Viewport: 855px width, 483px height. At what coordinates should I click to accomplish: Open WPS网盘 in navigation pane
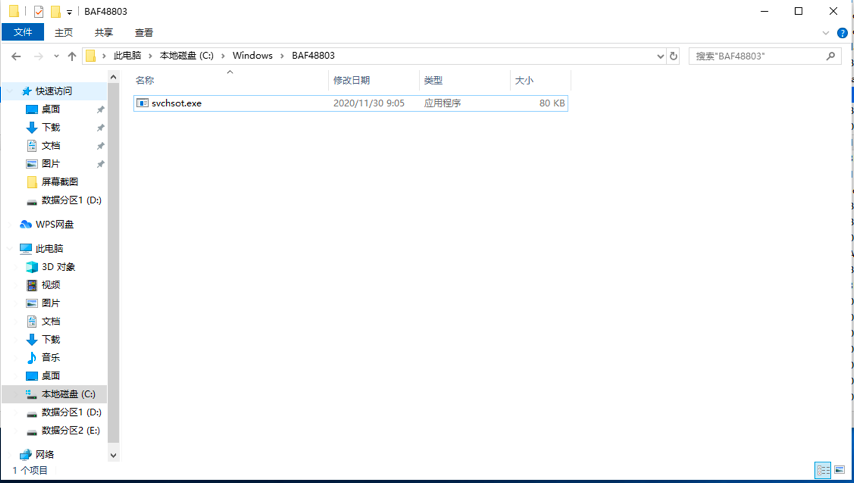click(54, 224)
